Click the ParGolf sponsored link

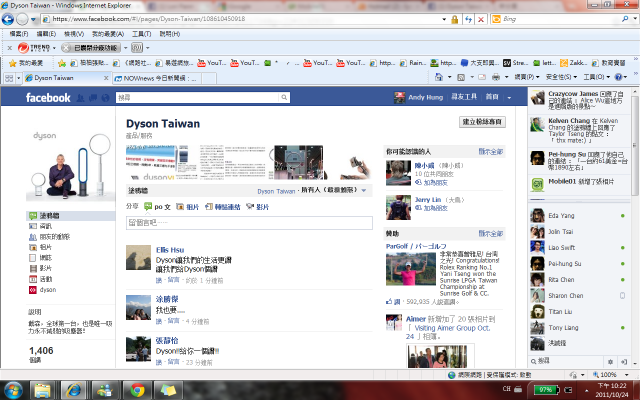[416, 246]
